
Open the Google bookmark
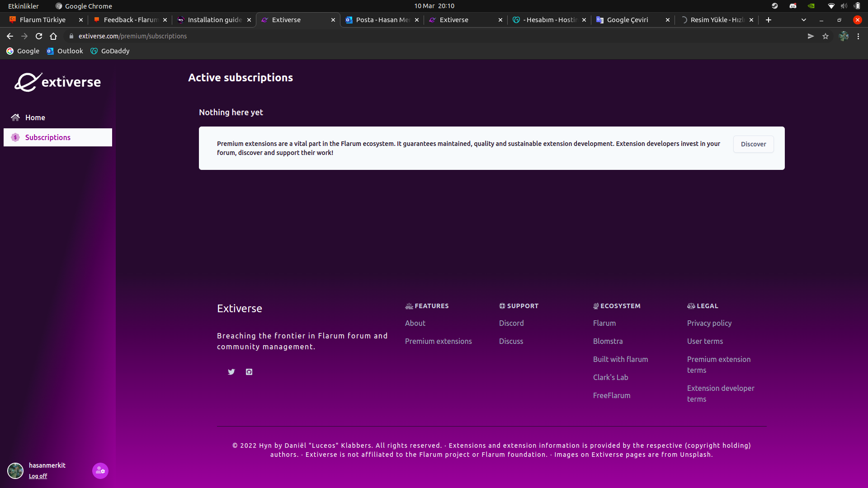coord(23,51)
